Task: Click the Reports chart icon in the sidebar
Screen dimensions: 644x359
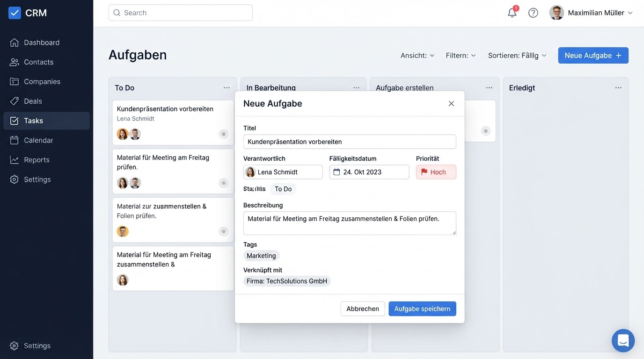Action: pyautogui.click(x=15, y=160)
